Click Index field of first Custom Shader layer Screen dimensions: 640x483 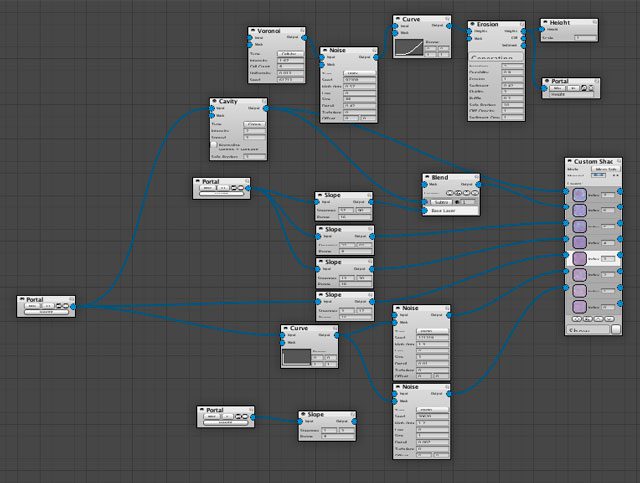pos(608,195)
